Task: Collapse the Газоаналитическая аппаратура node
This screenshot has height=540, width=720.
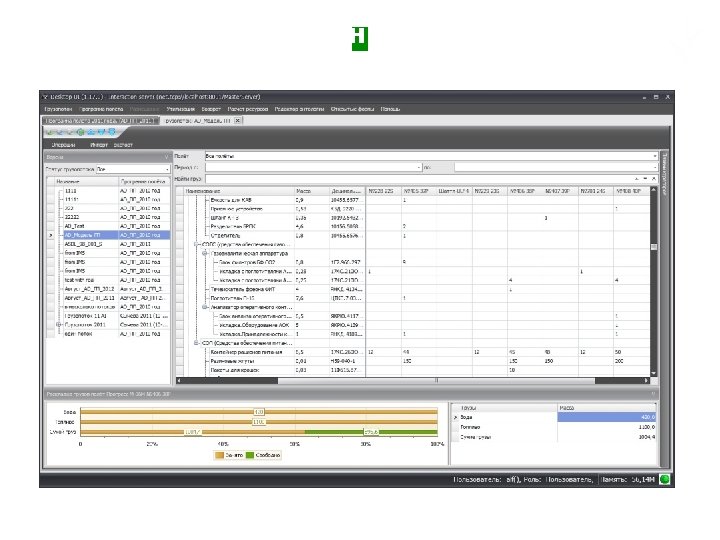Action: [x=205, y=253]
